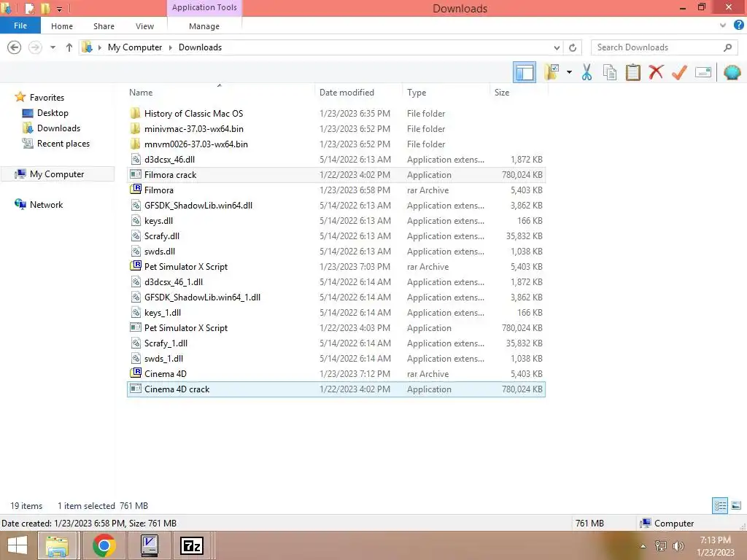Click the teal shell icon in toolbar
This screenshot has width=747, height=560.
732,72
